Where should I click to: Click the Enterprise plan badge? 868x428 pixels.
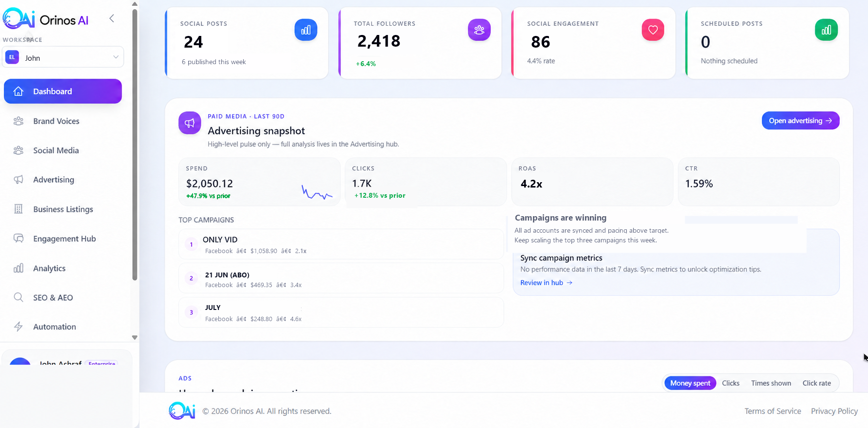click(102, 363)
